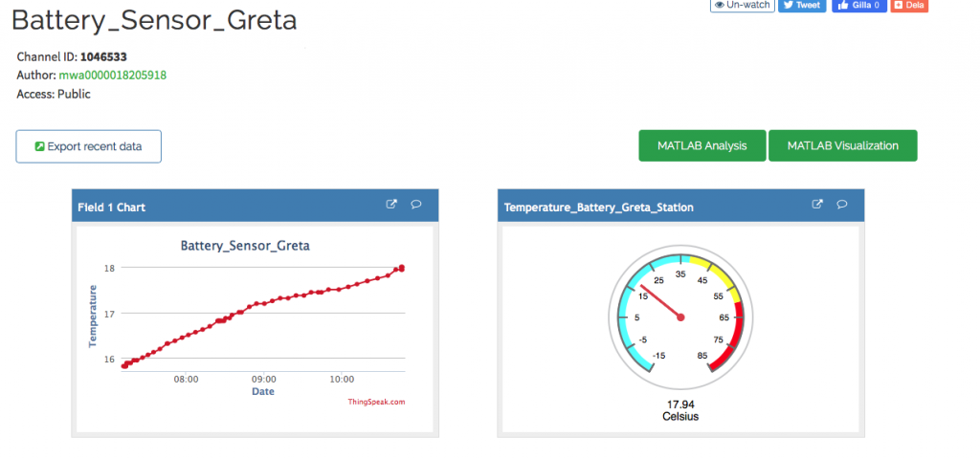Click the Tweet button
Screen dimensions: 980x459
(801, 5)
